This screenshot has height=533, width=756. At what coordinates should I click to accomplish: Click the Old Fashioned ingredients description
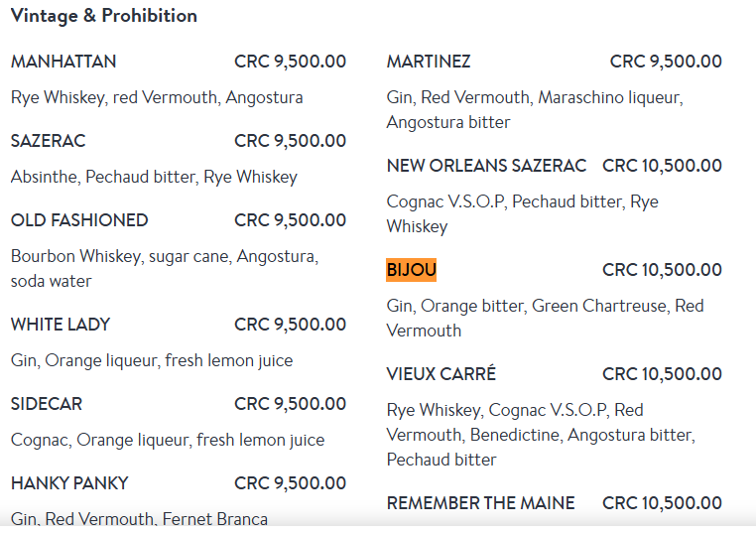pos(164,268)
